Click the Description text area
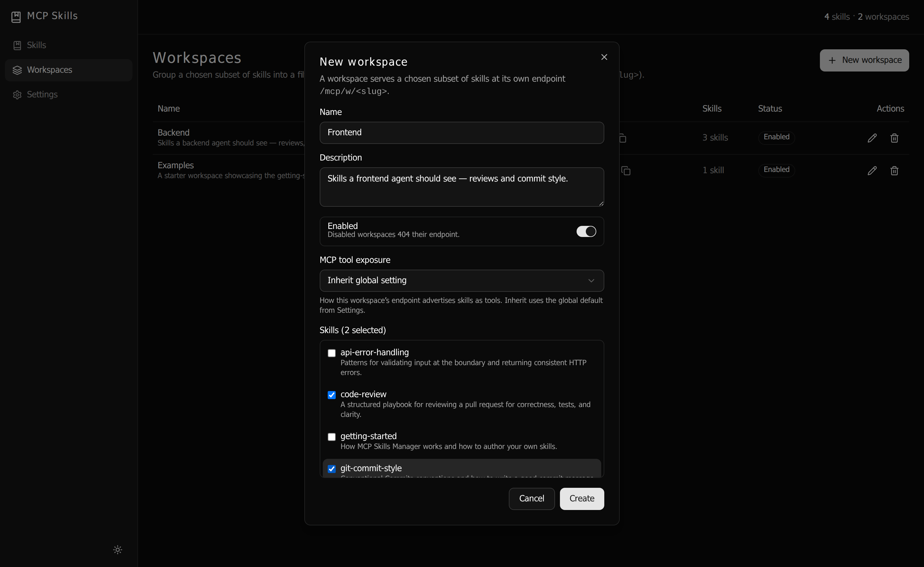 pyautogui.click(x=462, y=187)
